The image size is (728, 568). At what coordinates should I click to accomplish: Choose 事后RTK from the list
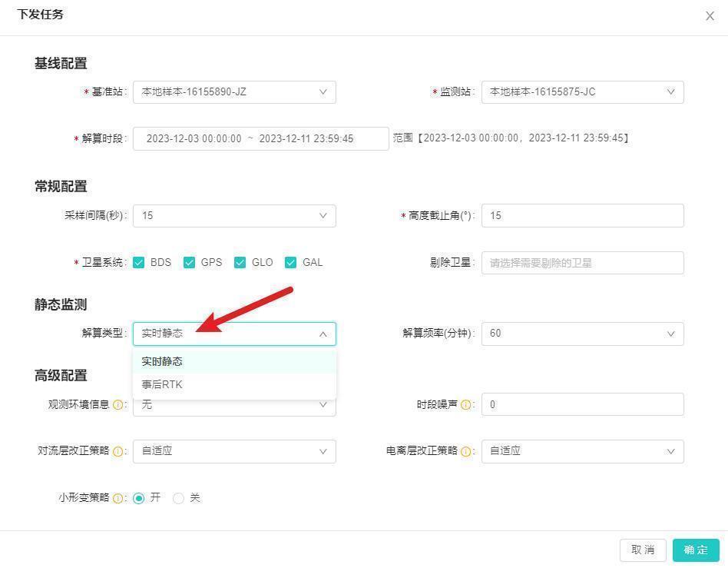pos(162,384)
